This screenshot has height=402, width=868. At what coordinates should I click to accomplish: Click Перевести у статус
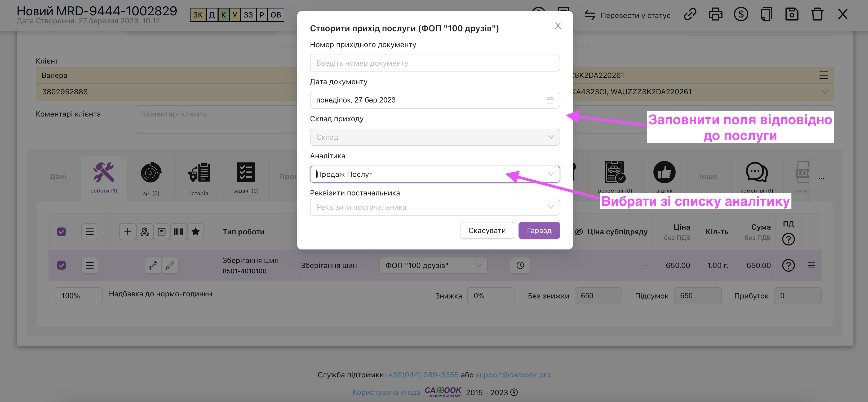(635, 15)
